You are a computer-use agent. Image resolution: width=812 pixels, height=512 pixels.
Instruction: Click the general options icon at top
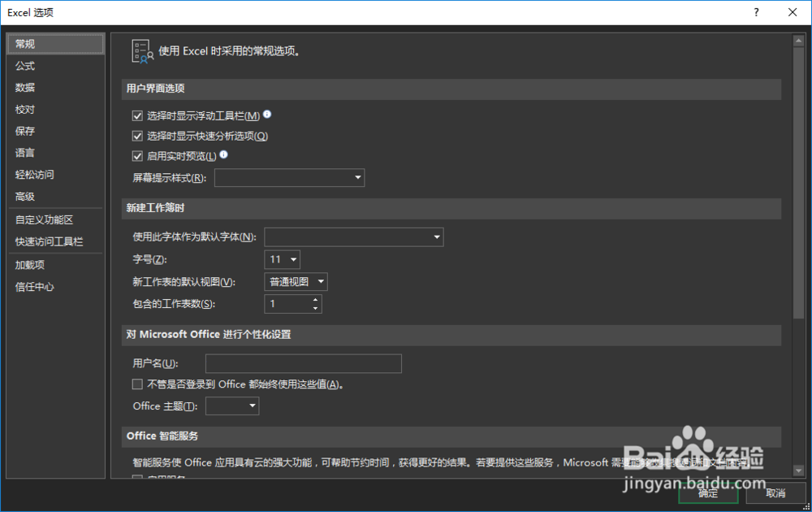(142, 52)
